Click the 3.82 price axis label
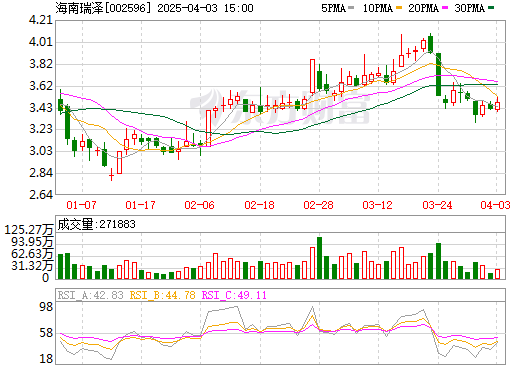 (41, 64)
